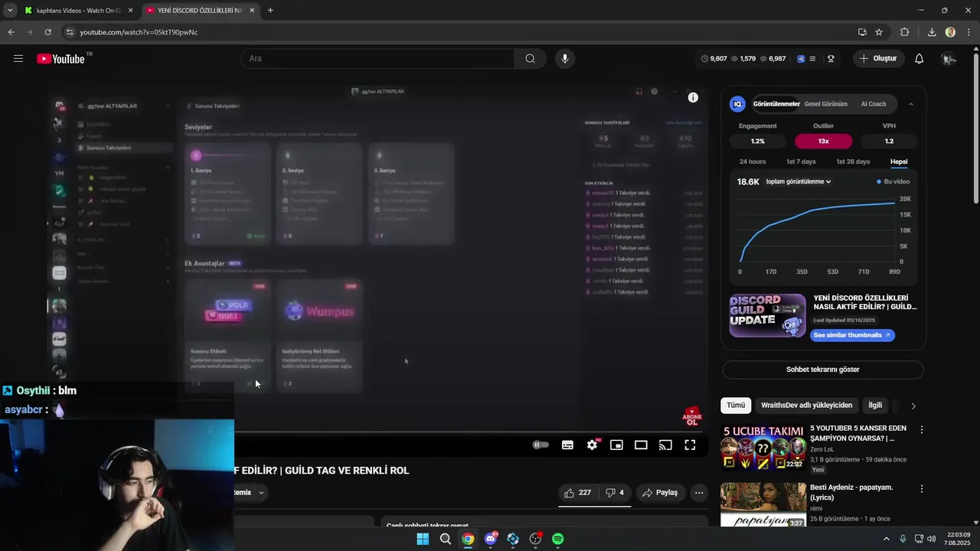Start voice search with microphone icon
980x551 pixels.
pyautogui.click(x=565, y=59)
